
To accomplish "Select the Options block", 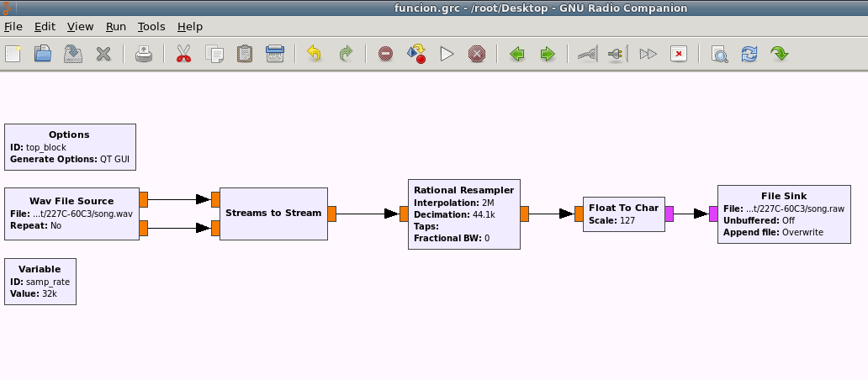I will pos(71,147).
